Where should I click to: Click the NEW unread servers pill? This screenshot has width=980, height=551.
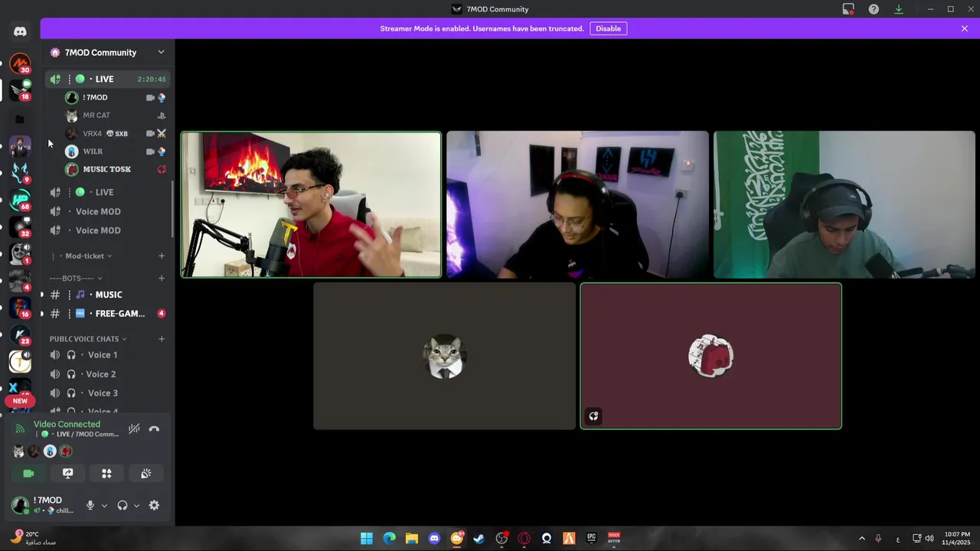[20, 401]
